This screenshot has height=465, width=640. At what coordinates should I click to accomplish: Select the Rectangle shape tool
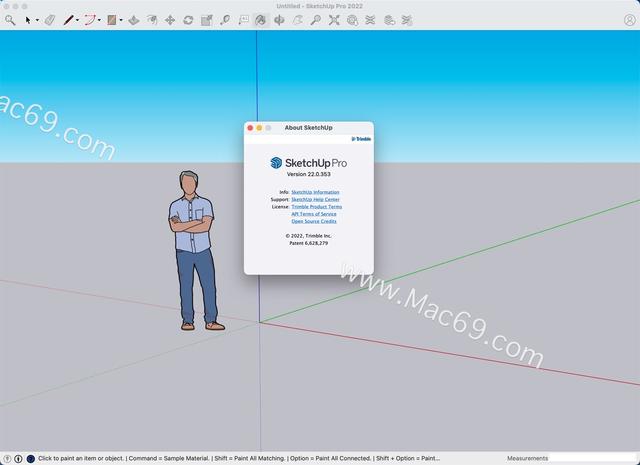click(x=111, y=20)
